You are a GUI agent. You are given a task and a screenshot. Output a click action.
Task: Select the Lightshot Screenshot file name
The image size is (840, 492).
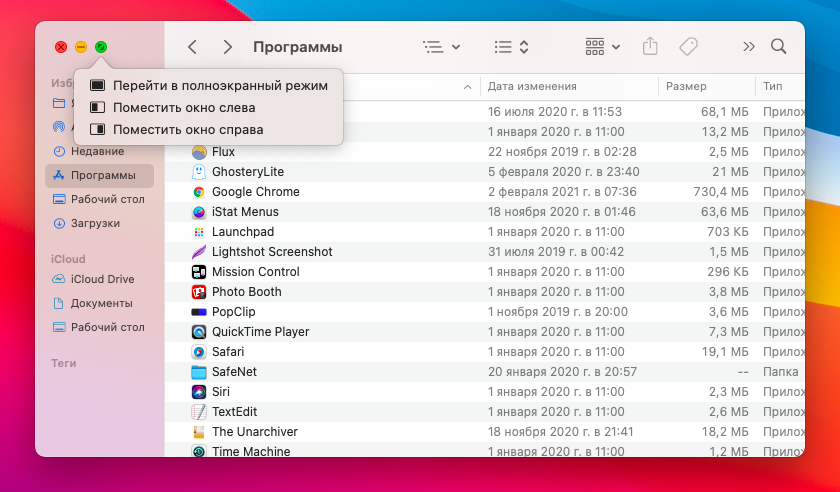click(x=272, y=251)
